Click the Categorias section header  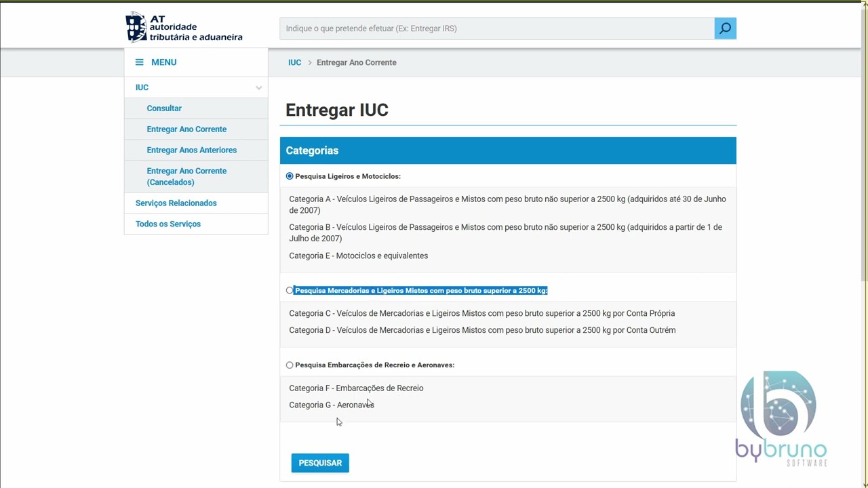pyautogui.click(x=508, y=150)
